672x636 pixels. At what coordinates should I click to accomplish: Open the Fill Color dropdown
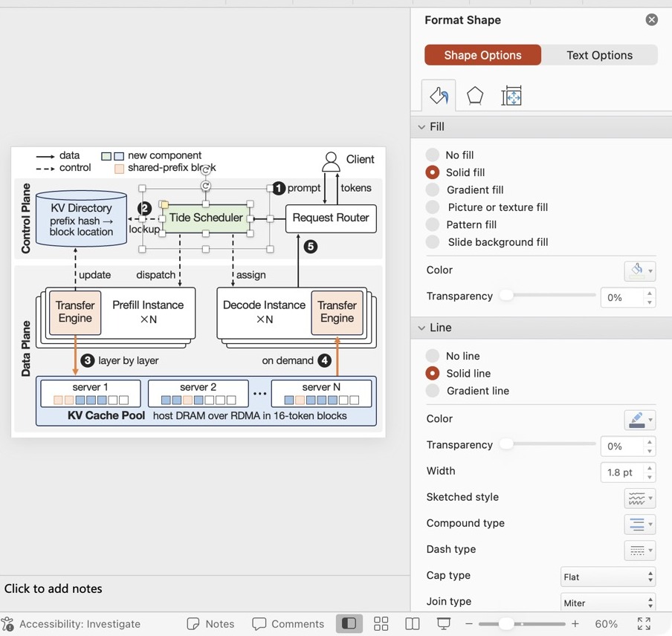(x=639, y=270)
